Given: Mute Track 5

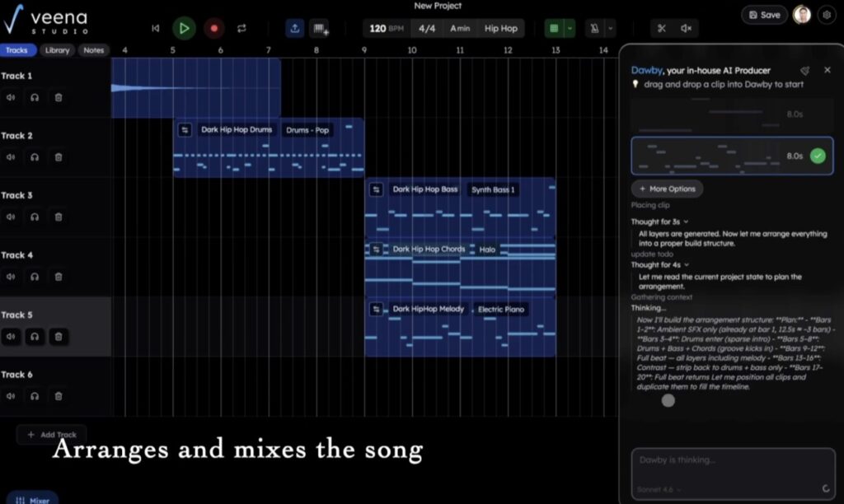Looking at the screenshot, I should (11, 336).
